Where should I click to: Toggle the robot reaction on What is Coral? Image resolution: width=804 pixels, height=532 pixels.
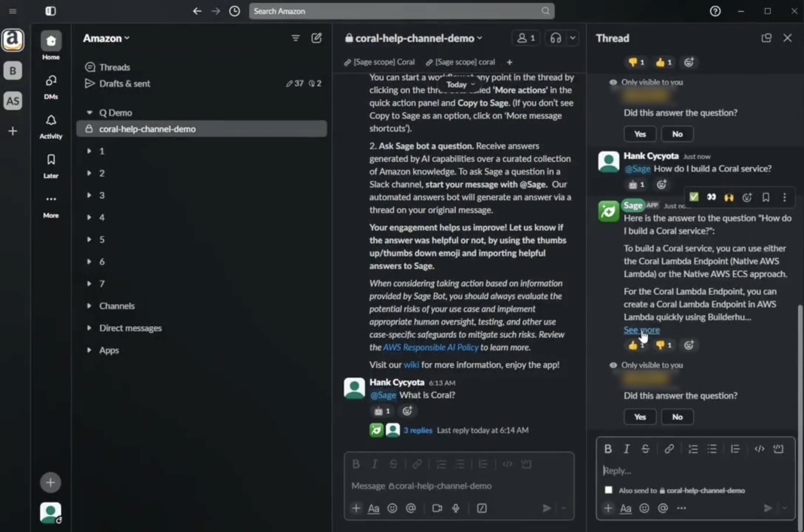click(382, 411)
